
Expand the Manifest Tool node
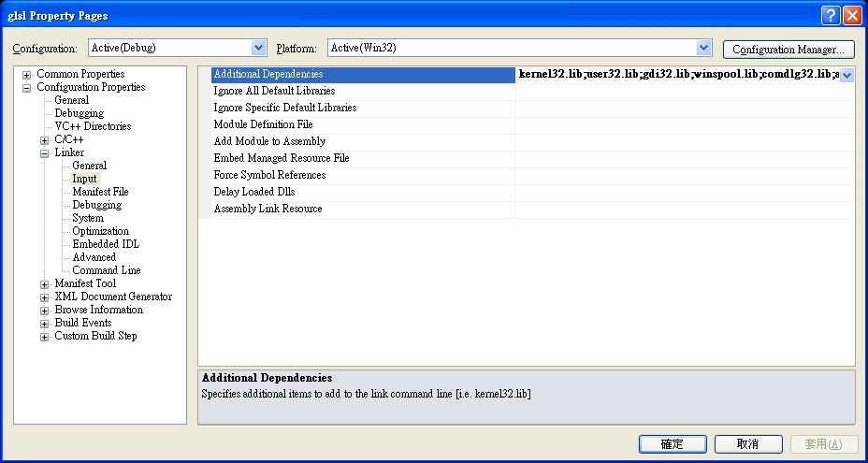(45, 284)
